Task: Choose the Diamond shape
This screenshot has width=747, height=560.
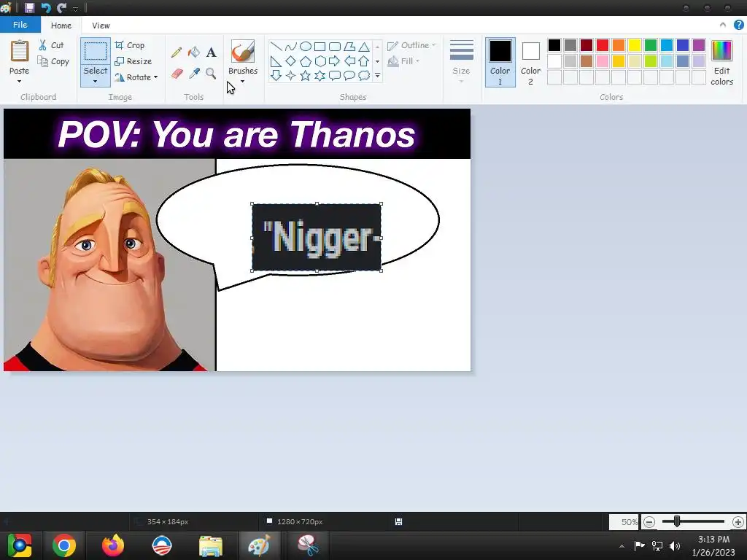Action: click(290, 61)
